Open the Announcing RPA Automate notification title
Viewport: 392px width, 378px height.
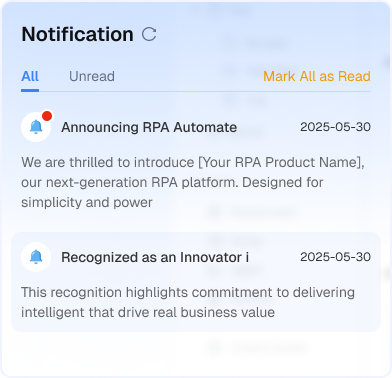pyautogui.click(x=149, y=127)
